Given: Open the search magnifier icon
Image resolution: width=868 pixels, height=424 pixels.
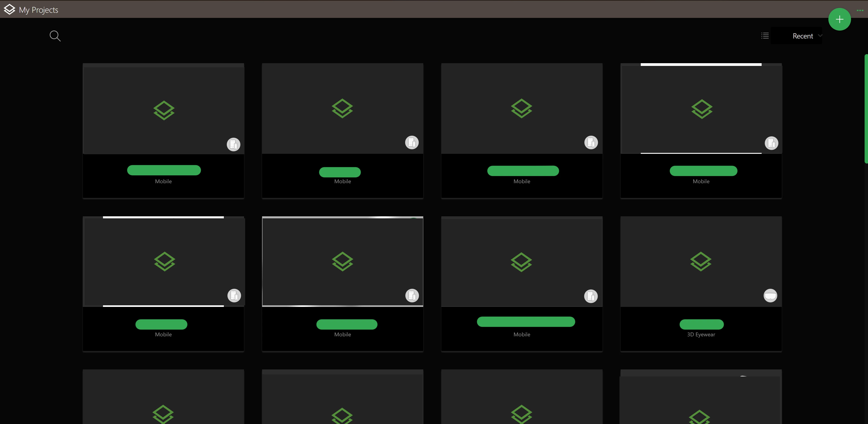Looking at the screenshot, I should click(55, 36).
